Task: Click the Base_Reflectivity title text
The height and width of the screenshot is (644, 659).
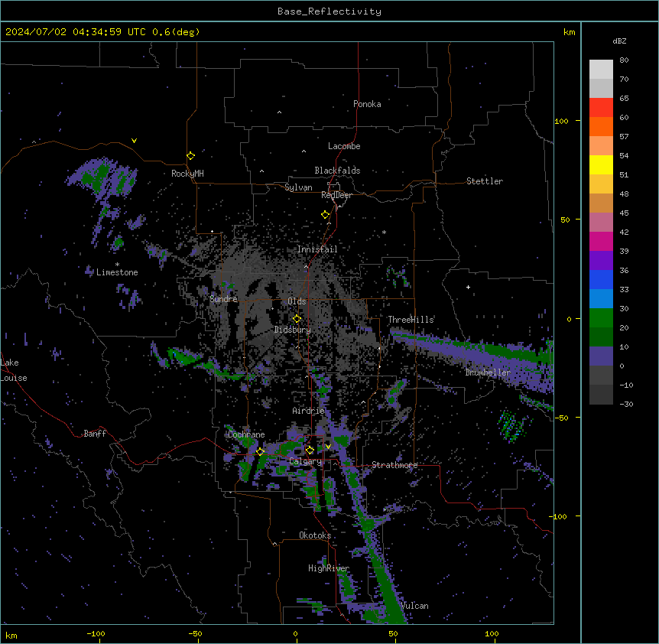Action: tap(329, 11)
